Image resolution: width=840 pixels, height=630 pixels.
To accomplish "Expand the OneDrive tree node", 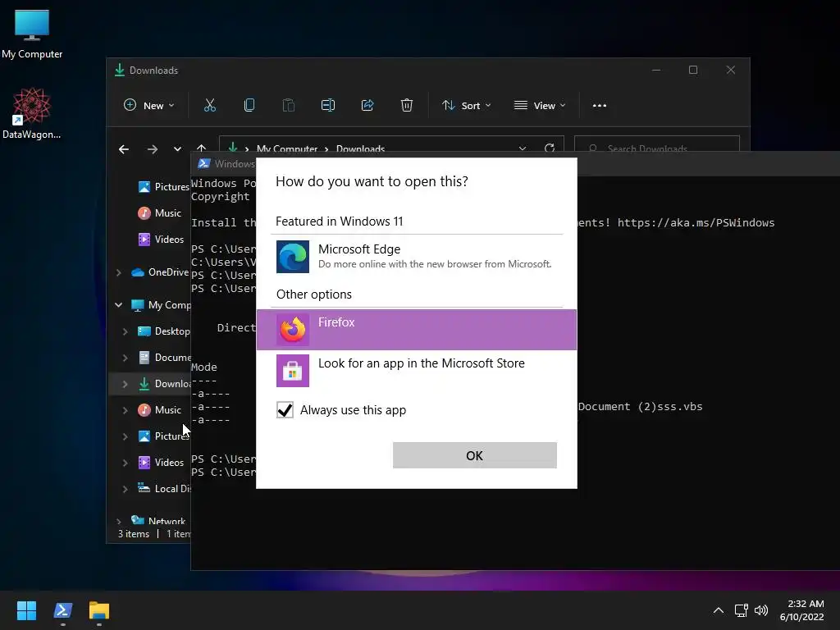I will pos(118,272).
